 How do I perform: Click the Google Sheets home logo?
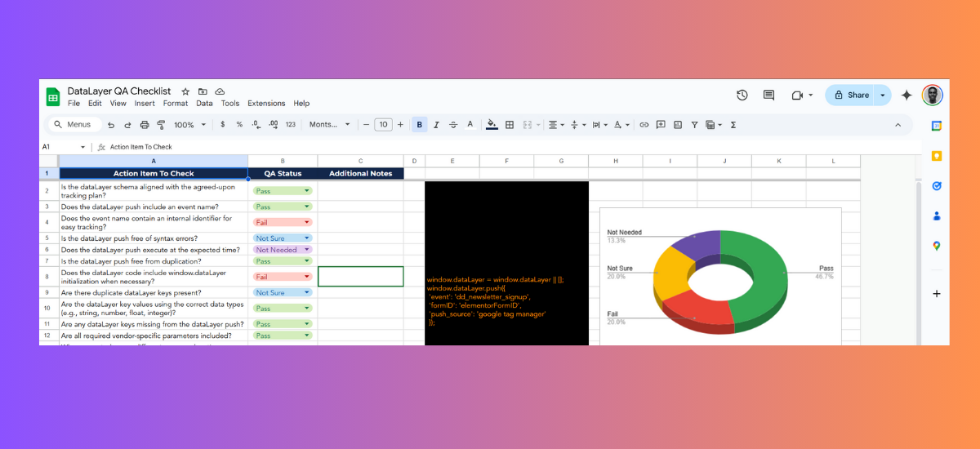[x=53, y=97]
